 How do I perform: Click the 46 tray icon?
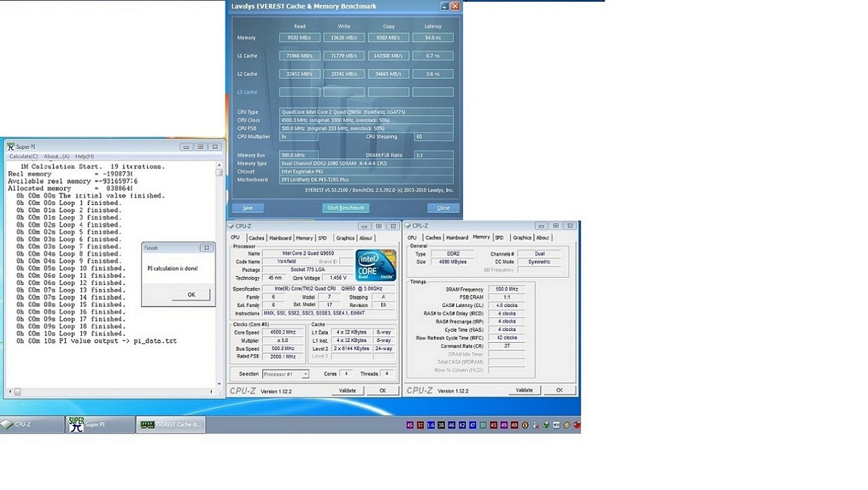[451, 426]
